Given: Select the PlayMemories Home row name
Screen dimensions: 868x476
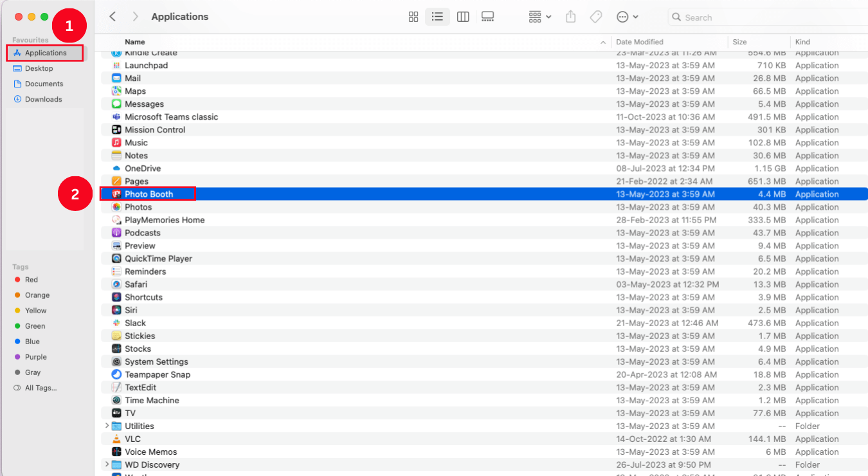Looking at the screenshot, I should [165, 220].
